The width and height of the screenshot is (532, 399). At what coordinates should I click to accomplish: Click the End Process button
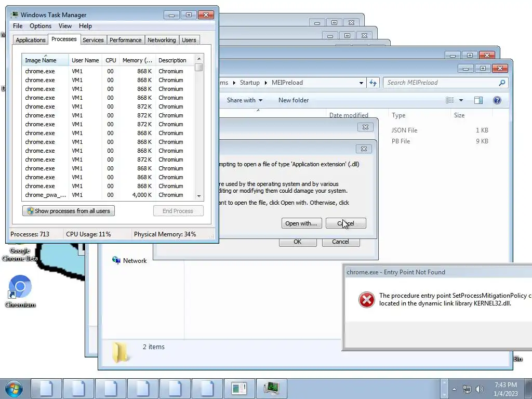179,211
